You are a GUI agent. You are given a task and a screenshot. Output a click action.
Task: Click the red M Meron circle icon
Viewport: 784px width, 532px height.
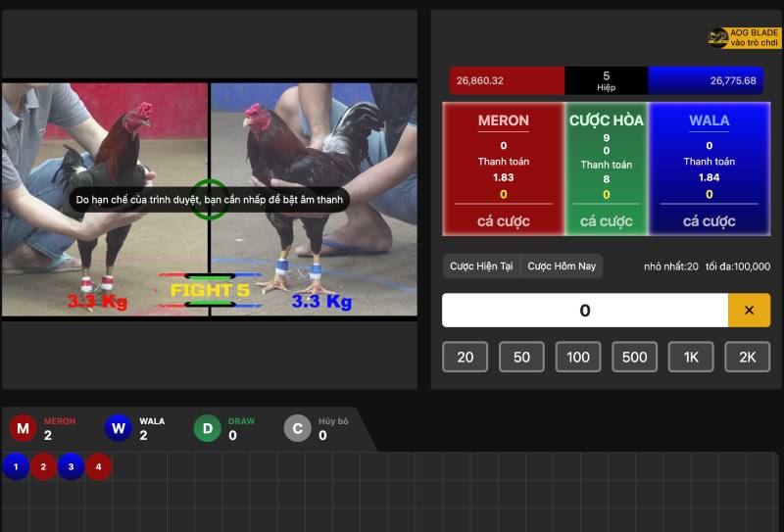(24, 428)
